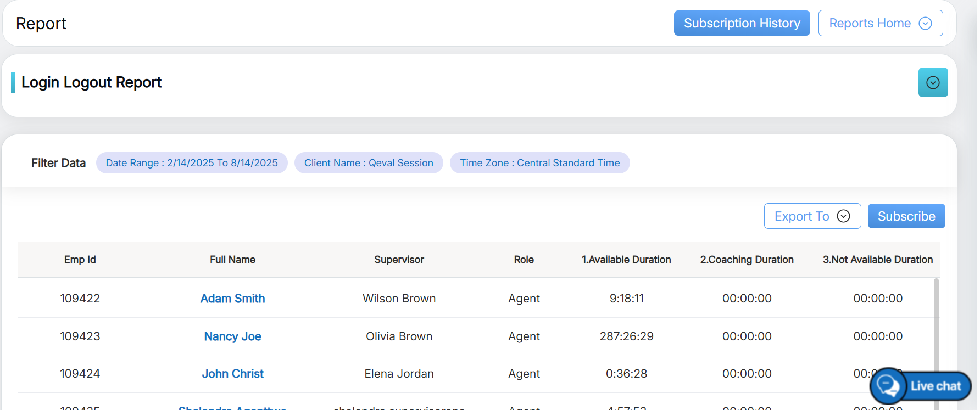The width and height of the screenshot is (980, 410).
Task: Click the table's vertical scrollbar
Action: click(x=936, y=324)
